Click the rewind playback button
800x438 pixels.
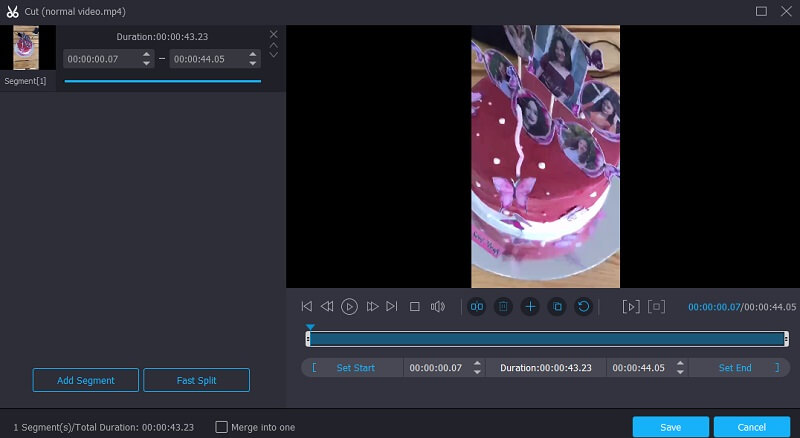coord(327,306)
